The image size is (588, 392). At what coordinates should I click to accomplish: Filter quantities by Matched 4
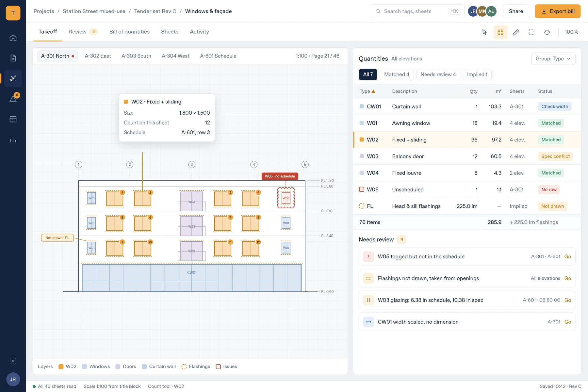click(397, 74)
